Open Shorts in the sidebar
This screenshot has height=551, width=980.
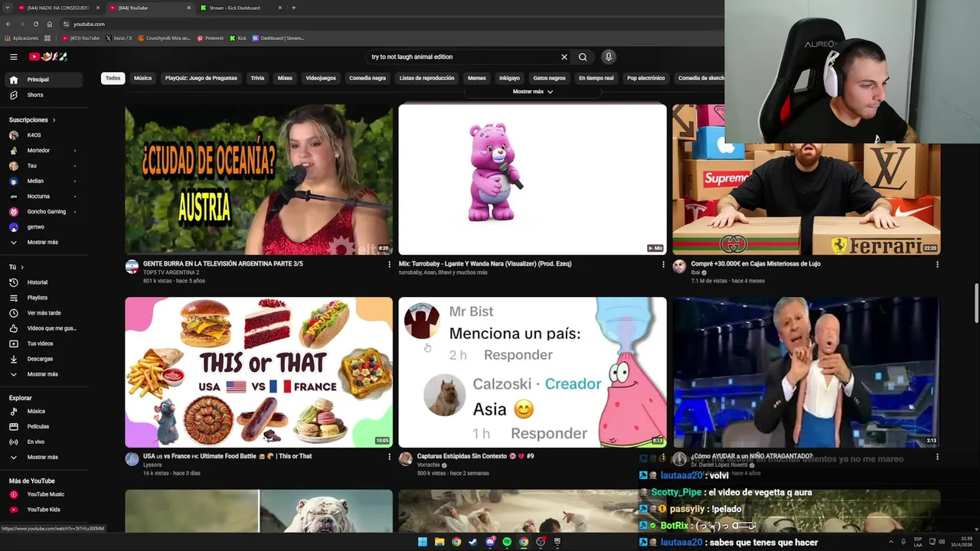coord(43,95)
